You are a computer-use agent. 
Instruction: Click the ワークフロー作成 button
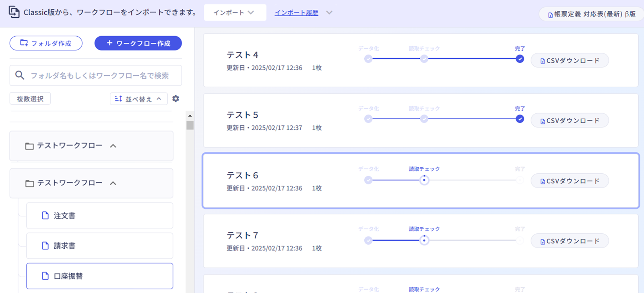[138, 43]
